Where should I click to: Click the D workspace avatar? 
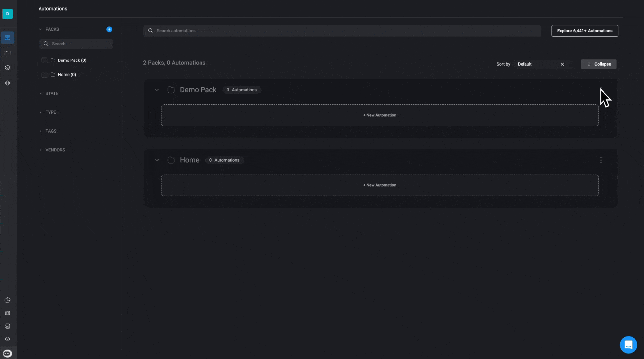[x=7, y=14]
